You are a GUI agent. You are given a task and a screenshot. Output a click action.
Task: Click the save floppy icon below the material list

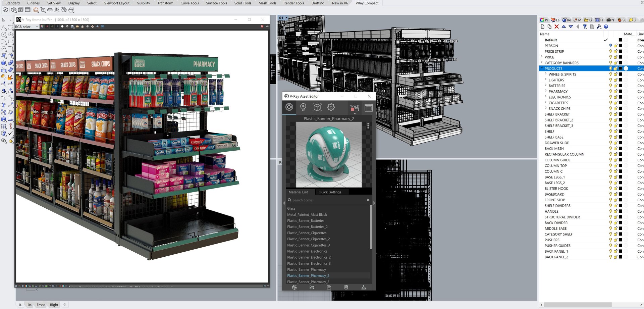click(x=329, y=287)
